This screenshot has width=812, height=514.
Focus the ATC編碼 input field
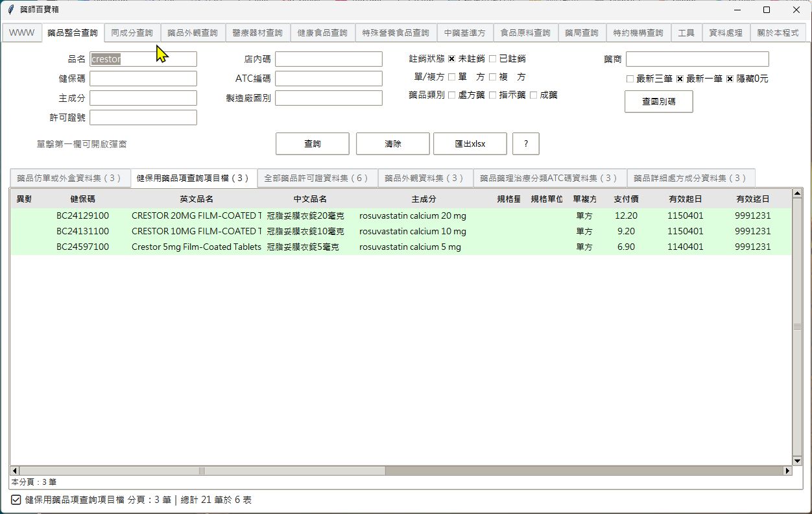[329, 79]
